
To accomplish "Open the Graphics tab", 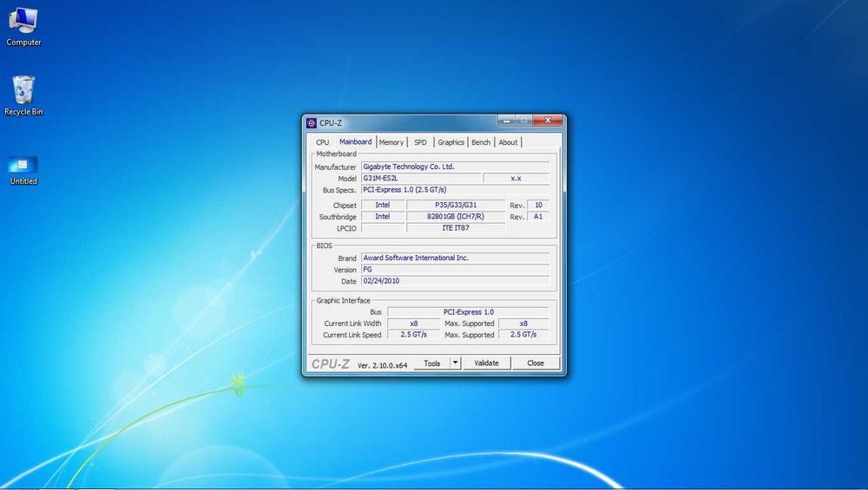I will pos(451,142).
